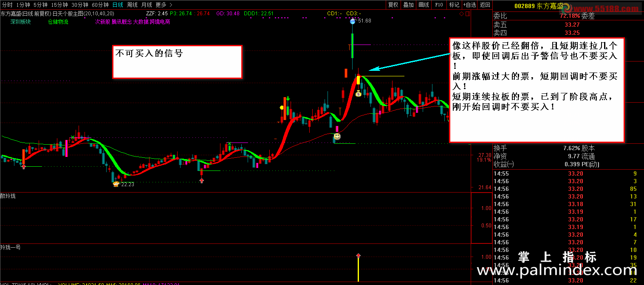Open the 大数据 concept link
This screenshot has width=644, height=285.
(141, 22)
